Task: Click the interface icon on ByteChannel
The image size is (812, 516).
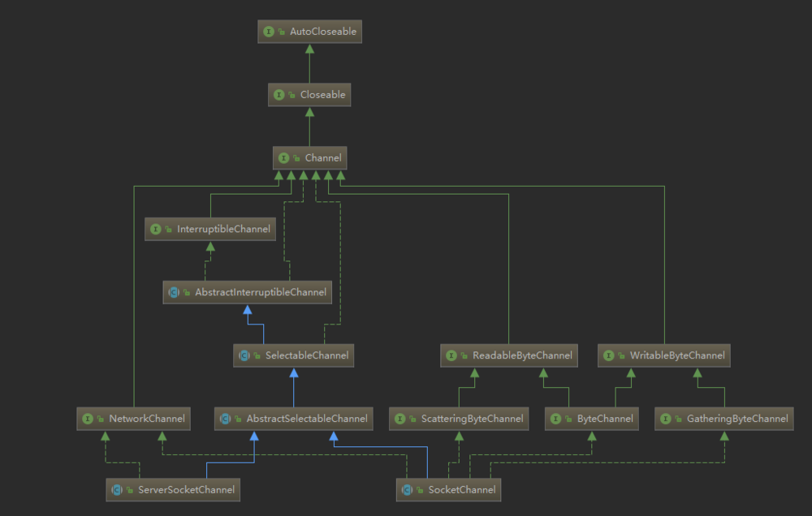Action: (x=556, y=419)
